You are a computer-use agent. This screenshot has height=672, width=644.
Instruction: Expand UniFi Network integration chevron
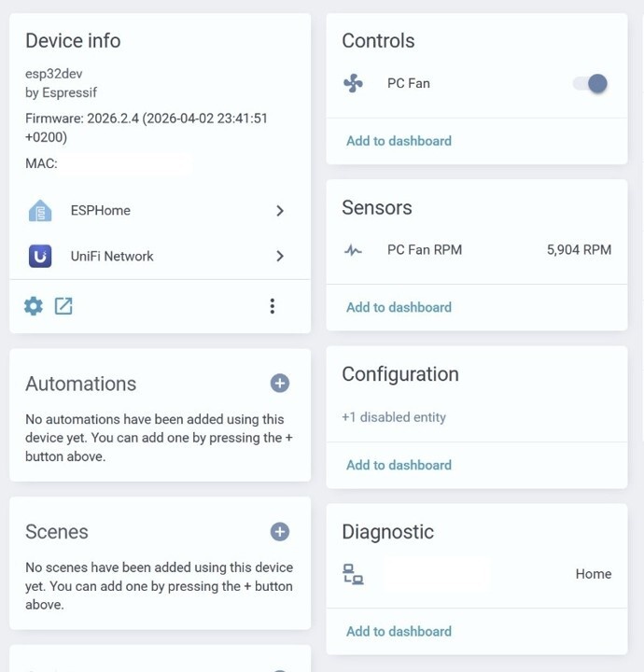280,256
